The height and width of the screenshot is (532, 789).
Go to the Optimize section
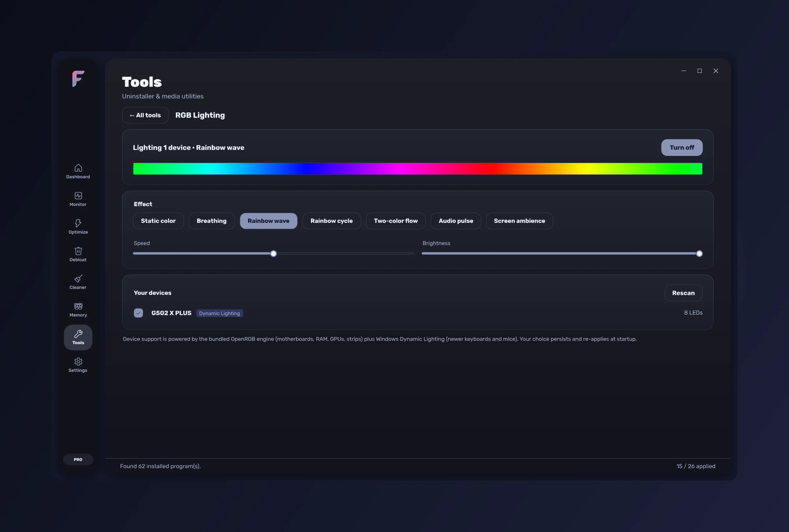pos(78,227)
